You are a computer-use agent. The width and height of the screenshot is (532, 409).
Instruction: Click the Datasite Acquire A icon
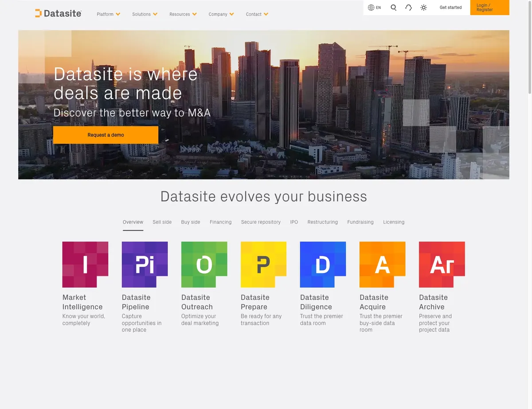pos(382,265)
